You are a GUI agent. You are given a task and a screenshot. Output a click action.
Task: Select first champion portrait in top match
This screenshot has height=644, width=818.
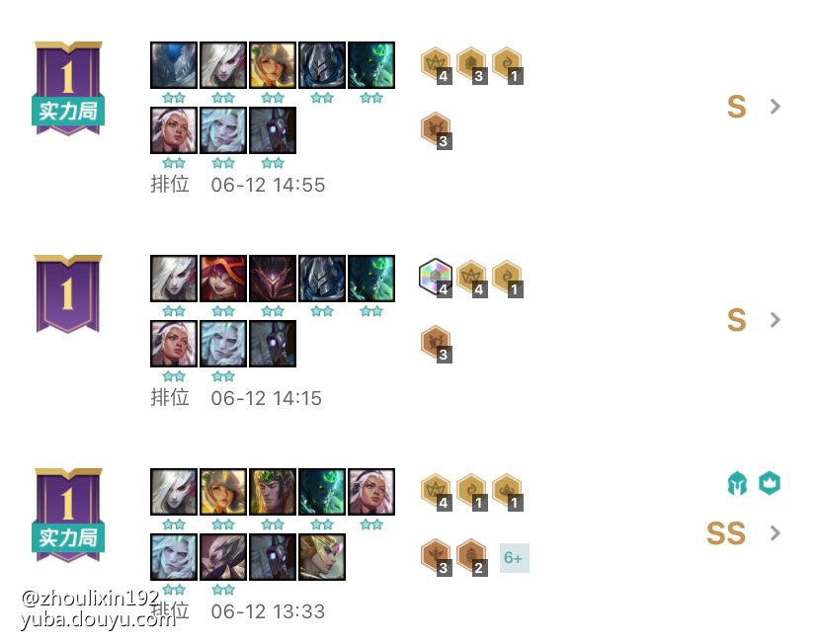[x=174, y=65]
